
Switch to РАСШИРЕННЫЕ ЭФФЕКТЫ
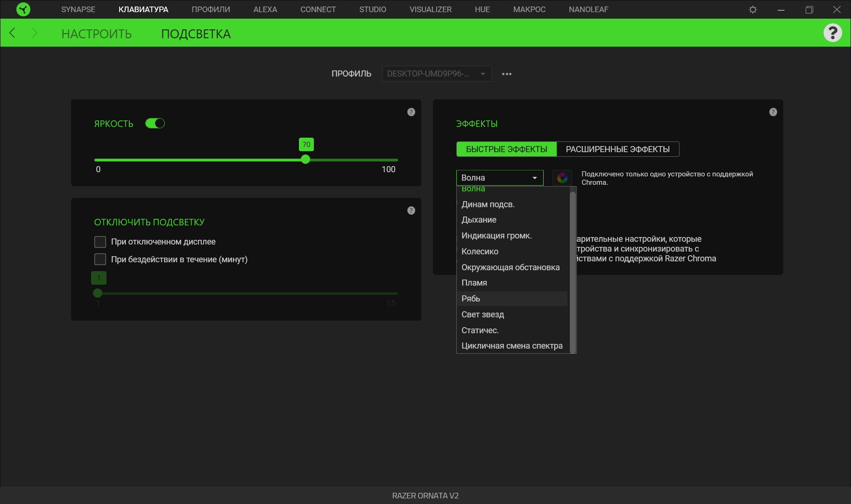point(618,149)
